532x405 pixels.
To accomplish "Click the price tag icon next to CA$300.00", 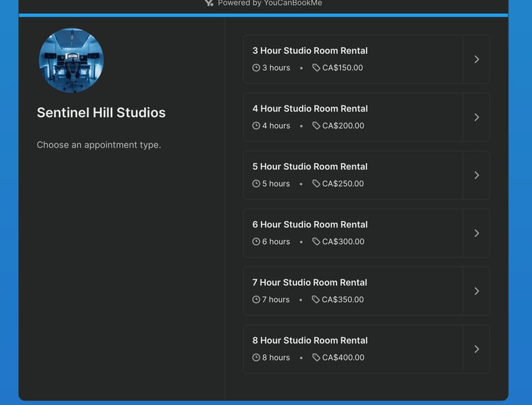I will click(316, 241).
